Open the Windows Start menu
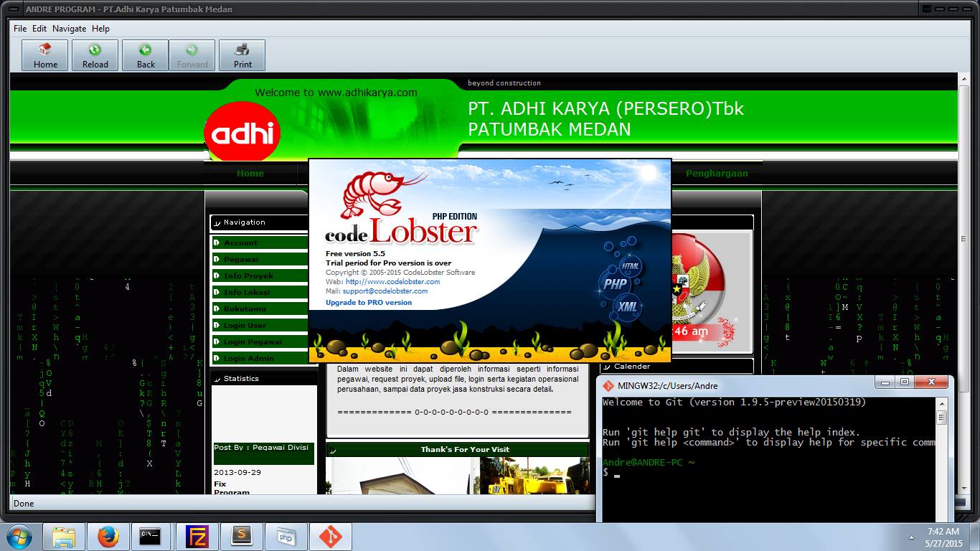 click(19, 537)
